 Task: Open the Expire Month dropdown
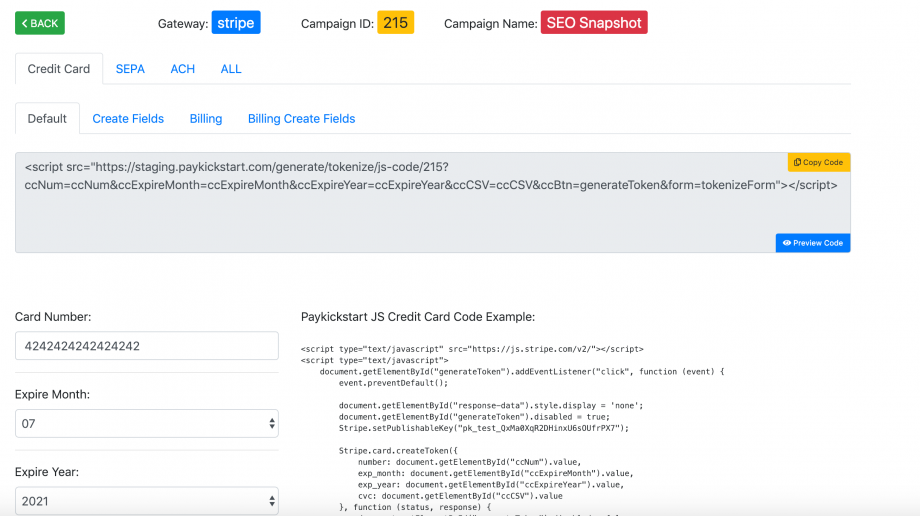click(x=147, y=423)
